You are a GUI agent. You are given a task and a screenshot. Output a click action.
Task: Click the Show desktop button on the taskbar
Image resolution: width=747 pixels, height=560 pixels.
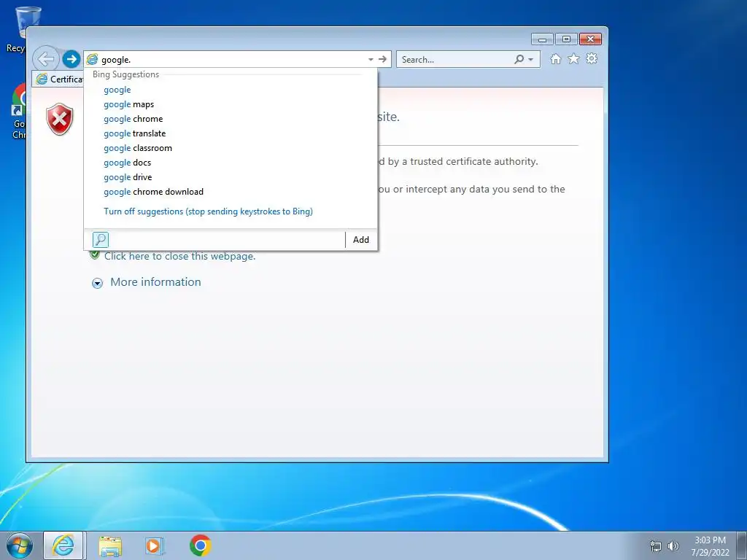pyautogui.click(x=742, y=545)
